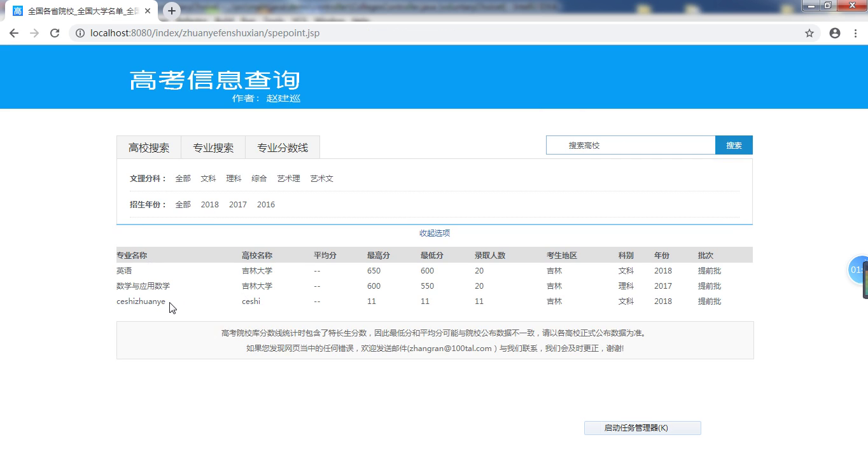Click the 科别 column header

pos(626,256)
